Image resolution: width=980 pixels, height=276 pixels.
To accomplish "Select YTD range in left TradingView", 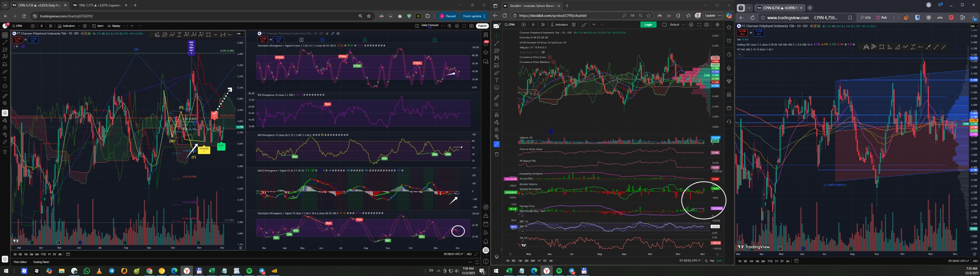I will click(x=43, y=254).
